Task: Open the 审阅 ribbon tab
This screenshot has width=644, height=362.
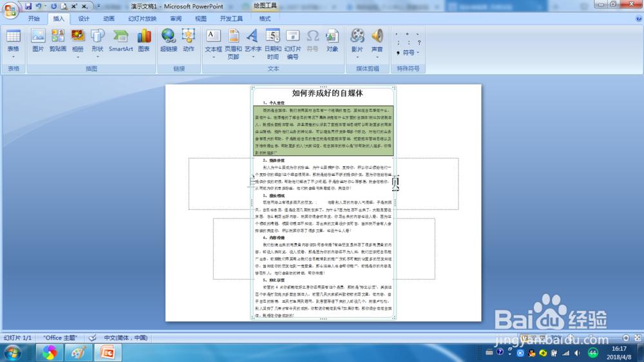Action: click(176, 19)
